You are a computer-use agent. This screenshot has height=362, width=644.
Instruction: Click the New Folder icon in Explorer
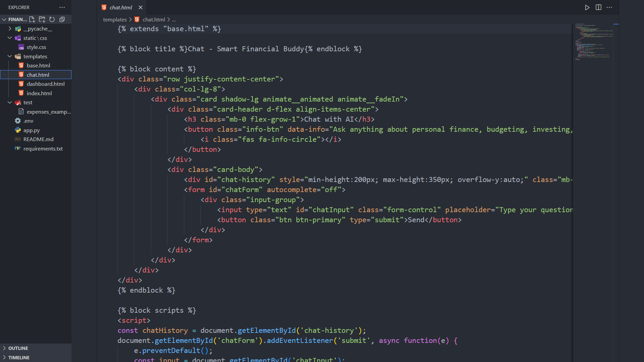pyautogui.click(x=42, y=19)
